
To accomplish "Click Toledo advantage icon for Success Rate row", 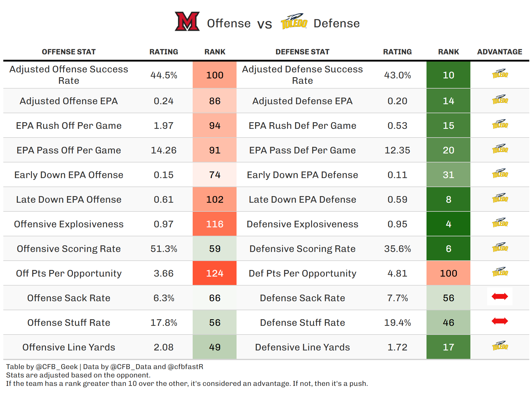I will (x=500, y=74).
